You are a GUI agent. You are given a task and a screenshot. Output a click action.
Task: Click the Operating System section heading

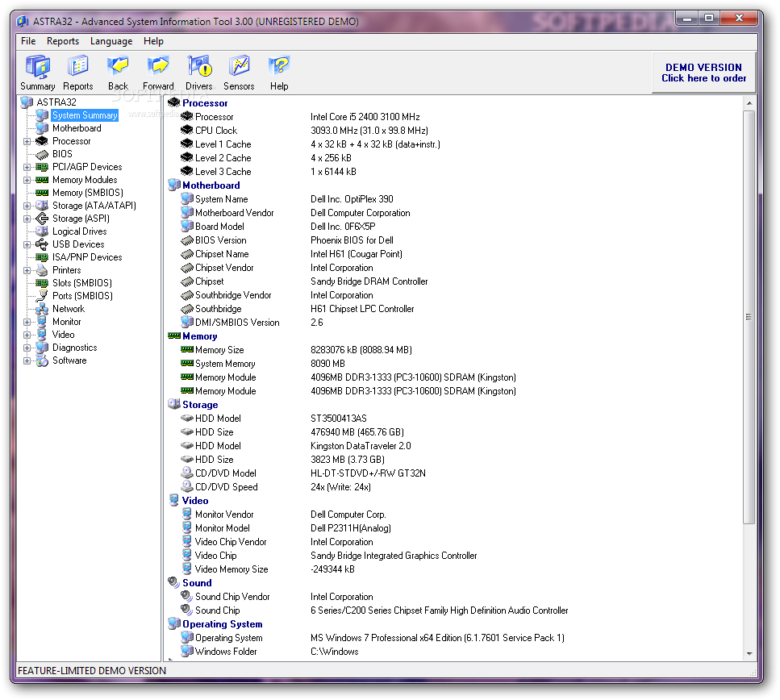click(x=223, y=624)
